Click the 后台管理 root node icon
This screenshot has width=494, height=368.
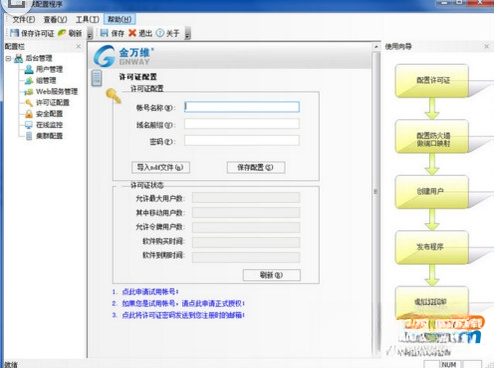[19, 58]
